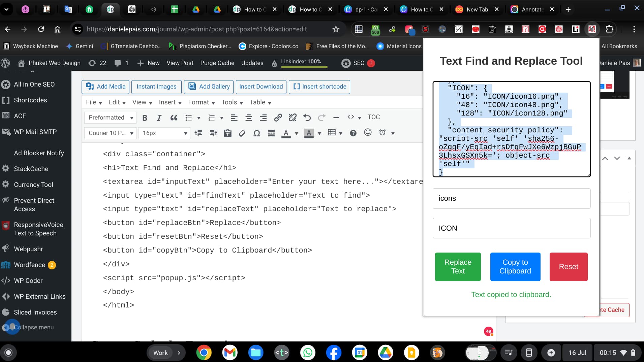Undo the last edit in editor
The width and height of the screenshot is (644, 362).
[307, 118]
